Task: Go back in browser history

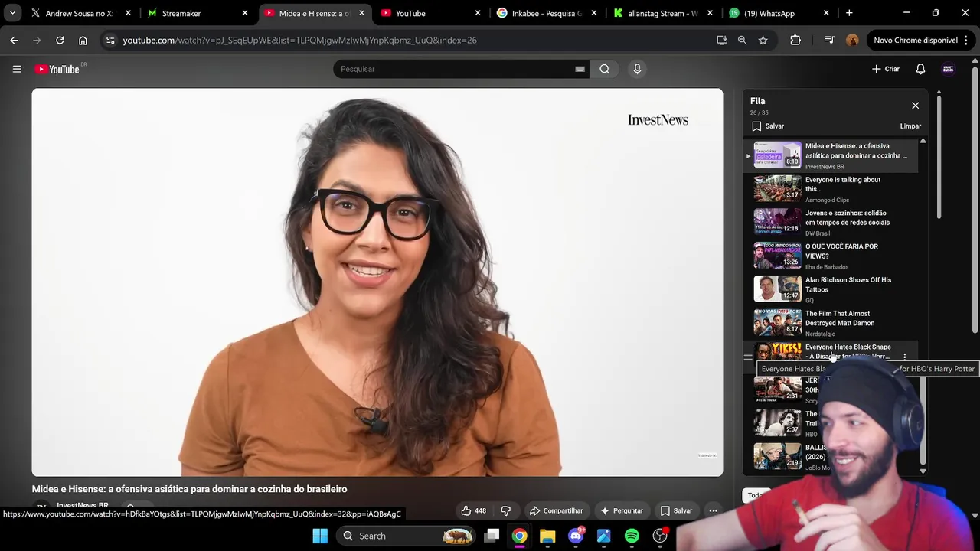Action: (14, 40)
